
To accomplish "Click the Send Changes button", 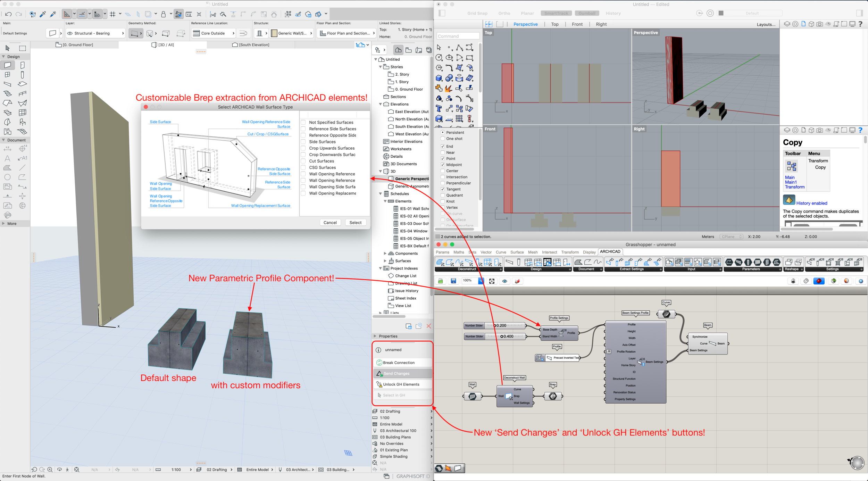I will [x=403, y=373].
